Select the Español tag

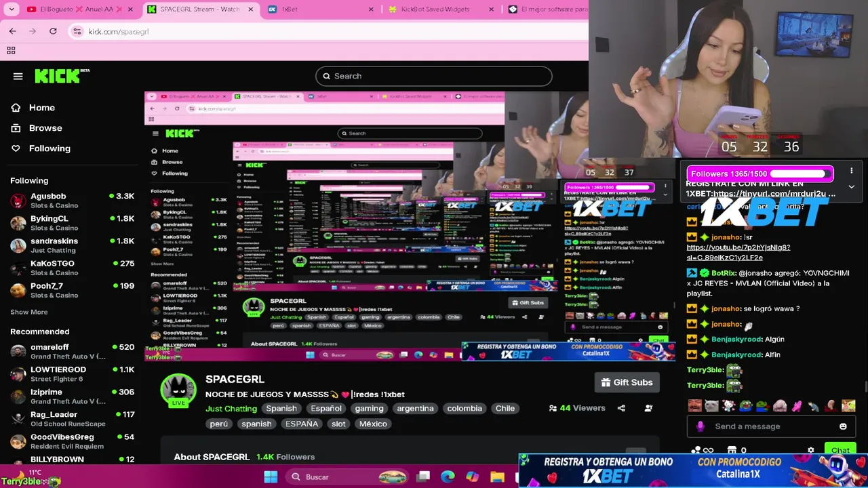coord(326,408)
